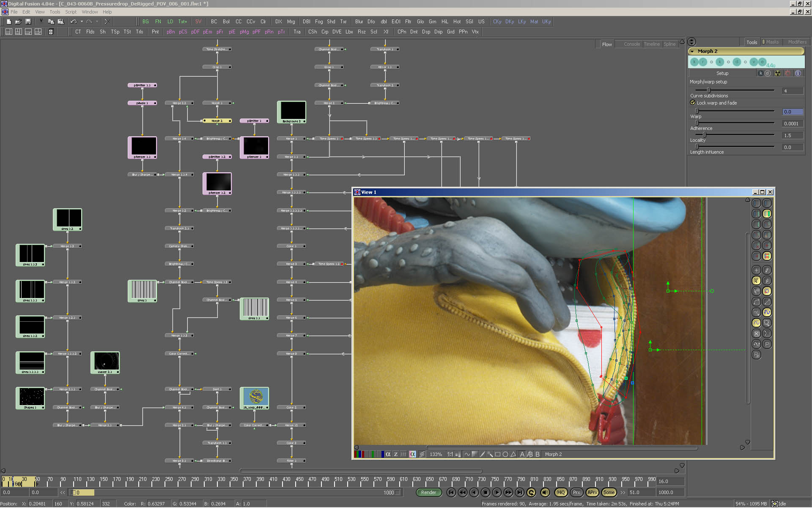Screen dimensions: 812x508
Task: Toggle Prx proxy mode
Action: click(x=576, y=492)
